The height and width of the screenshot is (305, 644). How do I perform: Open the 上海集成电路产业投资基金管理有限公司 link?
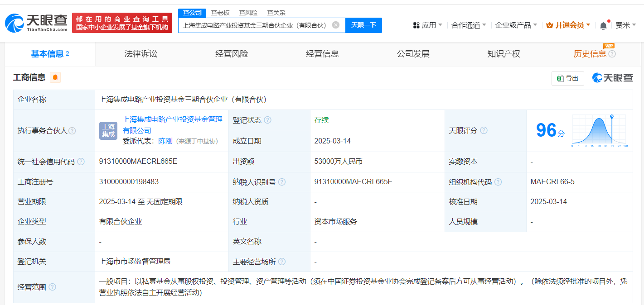172,119
